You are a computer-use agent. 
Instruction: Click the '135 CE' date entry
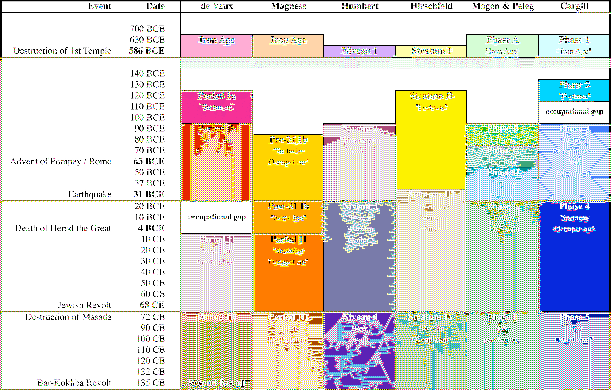151,383
